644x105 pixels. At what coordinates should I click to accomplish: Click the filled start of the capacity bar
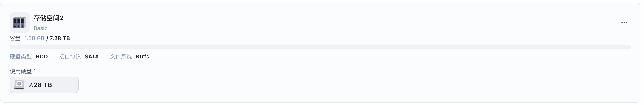(10, 47)
